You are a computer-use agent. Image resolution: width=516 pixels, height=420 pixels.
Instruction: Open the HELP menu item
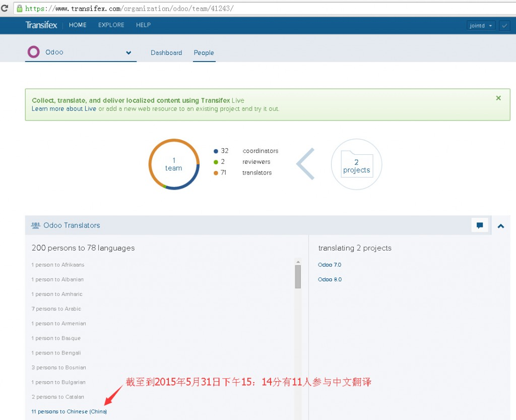click(144, 25)
